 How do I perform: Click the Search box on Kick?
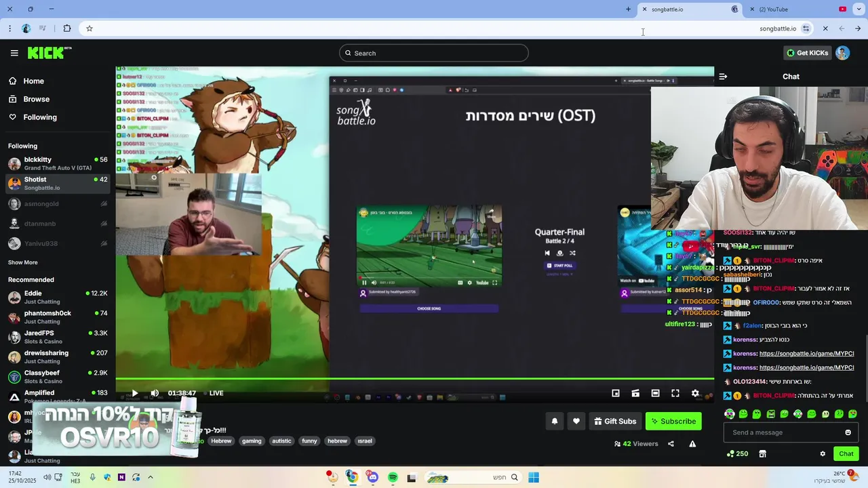click(433, 53)
